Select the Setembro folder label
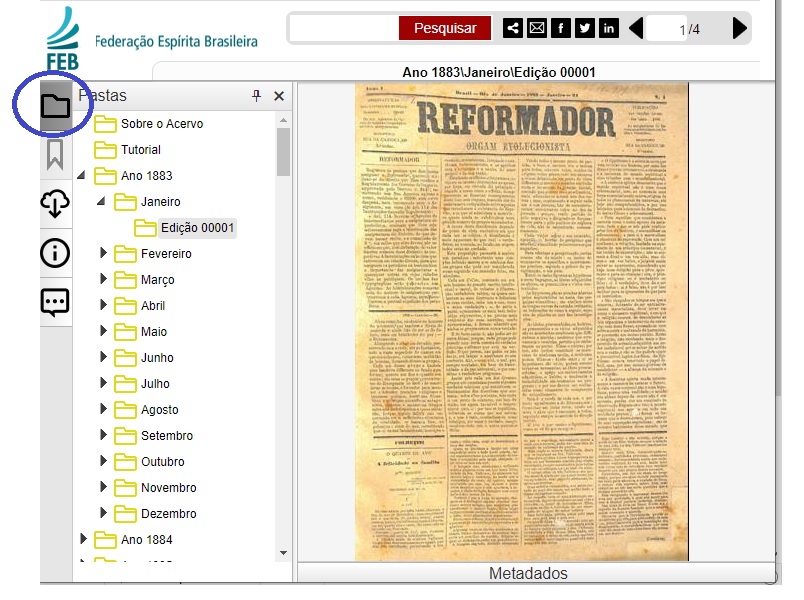This screenshot has width=804, height=600. 167,436
